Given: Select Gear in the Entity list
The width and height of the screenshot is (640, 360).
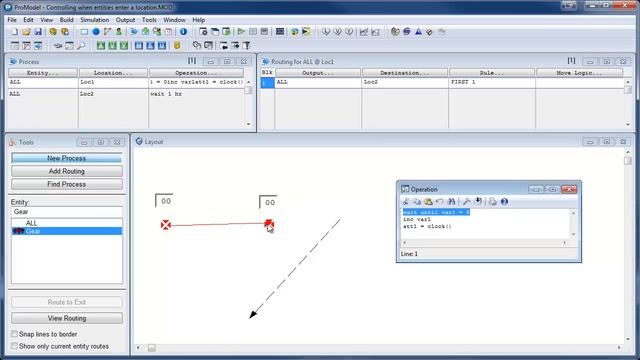Looking at the screenshot, I should (x=67, y=231).
